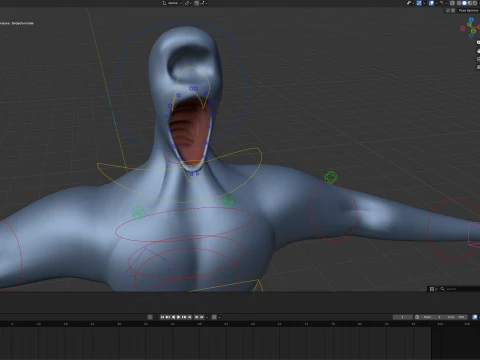Jump to timeline start frame
The image size is (480, 360).
click(x=162, y=317)
